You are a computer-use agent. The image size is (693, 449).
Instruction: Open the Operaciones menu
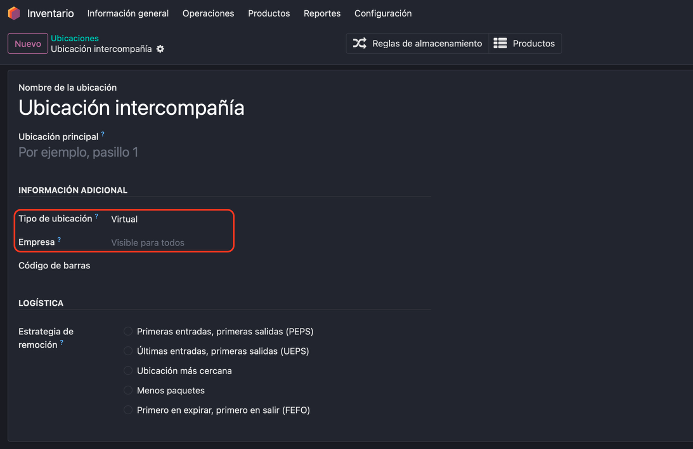tap(208, 14)
